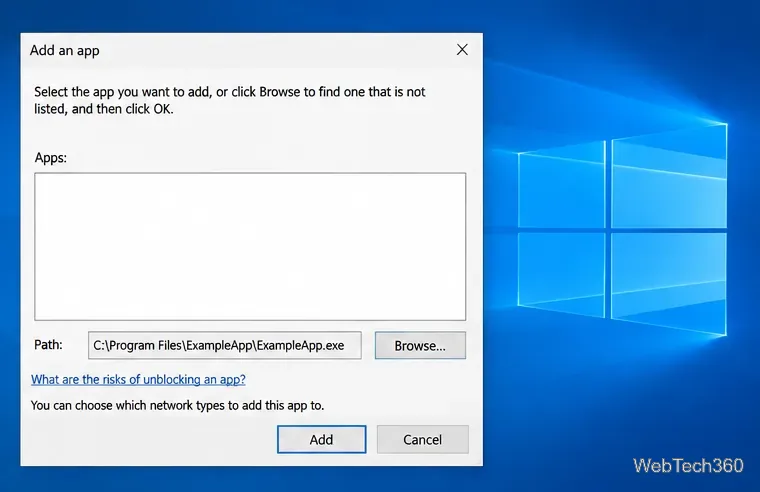Close the Add an app dialog
This screenshot has height=492, width=760.
[x=462, y=49]
